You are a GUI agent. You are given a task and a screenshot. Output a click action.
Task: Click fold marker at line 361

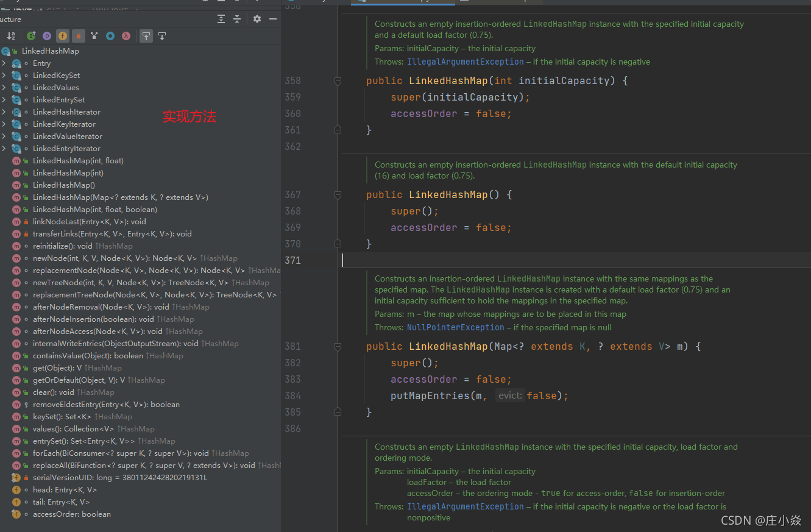337,130
